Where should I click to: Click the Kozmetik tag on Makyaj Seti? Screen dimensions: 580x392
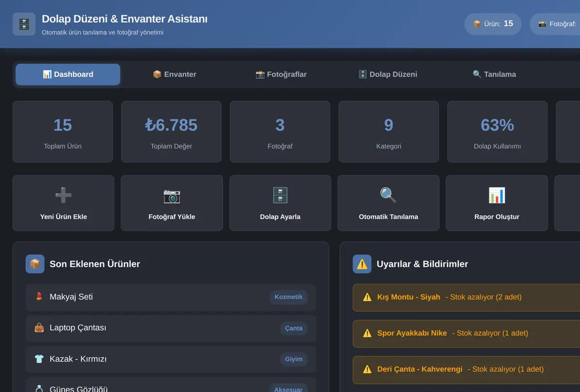(x=289, y=297)
